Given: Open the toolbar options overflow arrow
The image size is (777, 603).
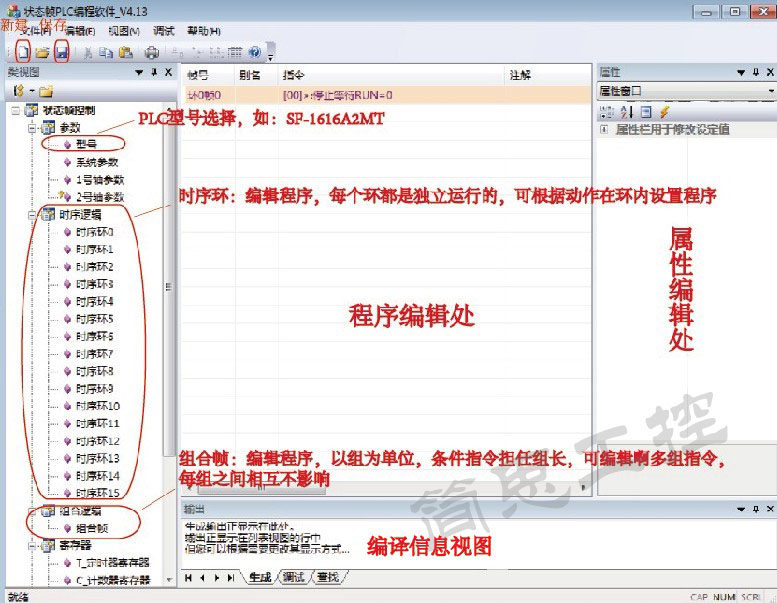Looking at the screenshot, I should pyautogui.click(x=271, y=52).
